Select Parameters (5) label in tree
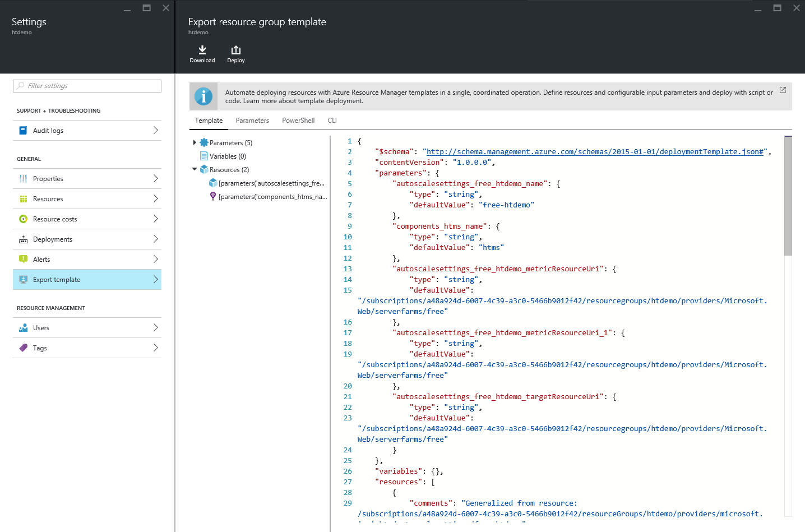This screenshot has width=805, height=532. [x=231, y=143]
